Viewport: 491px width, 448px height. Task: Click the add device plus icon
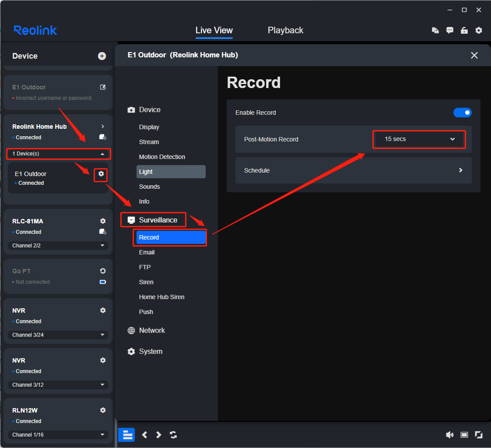tap(102, 56)
